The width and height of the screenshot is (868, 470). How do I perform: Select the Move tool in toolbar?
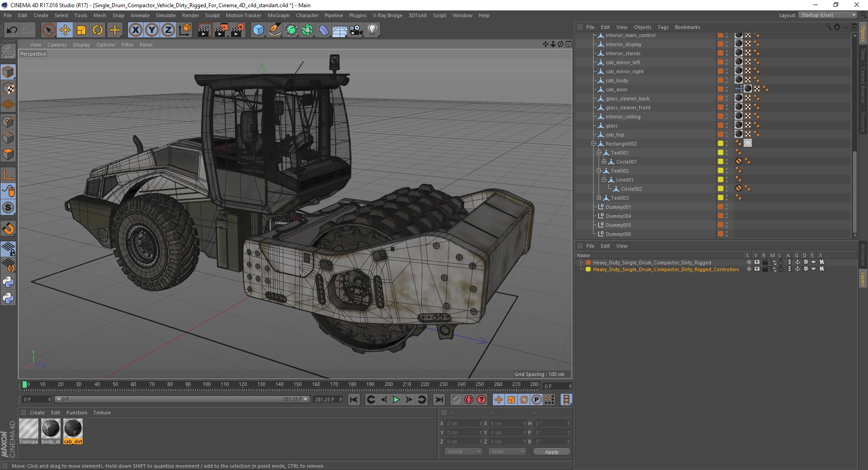coord(65,30)
